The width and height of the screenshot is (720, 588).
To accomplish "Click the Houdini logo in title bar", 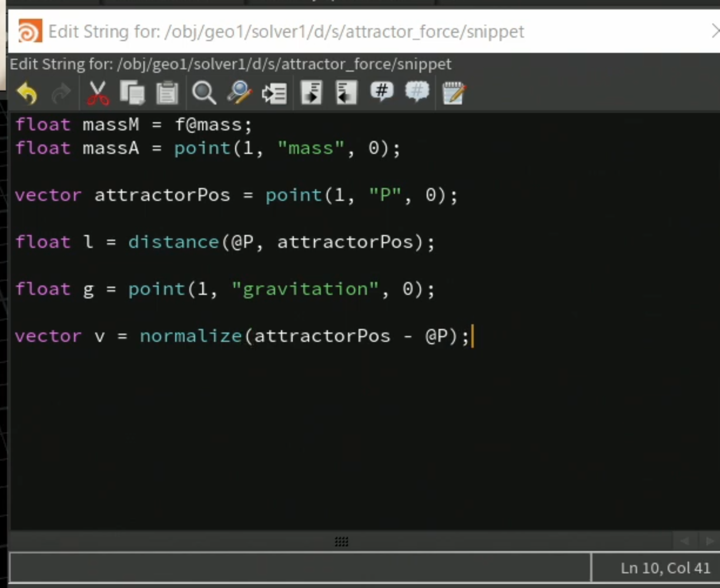I will pos(30,31).
